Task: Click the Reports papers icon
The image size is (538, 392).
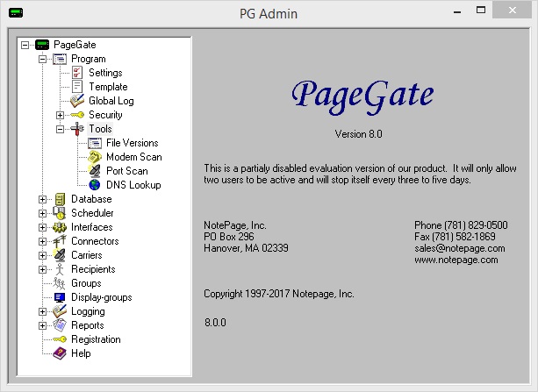Action: click(x=60, y=325)
